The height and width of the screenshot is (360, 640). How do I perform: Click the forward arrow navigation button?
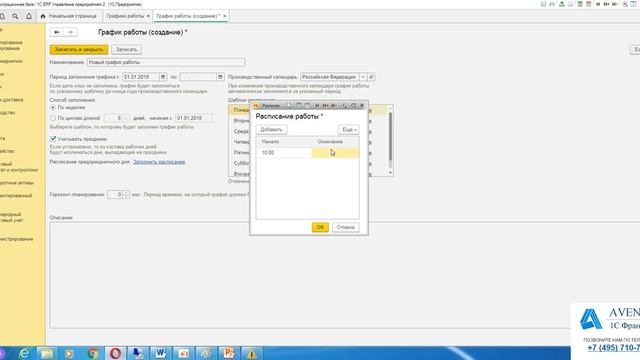[70, 32]
